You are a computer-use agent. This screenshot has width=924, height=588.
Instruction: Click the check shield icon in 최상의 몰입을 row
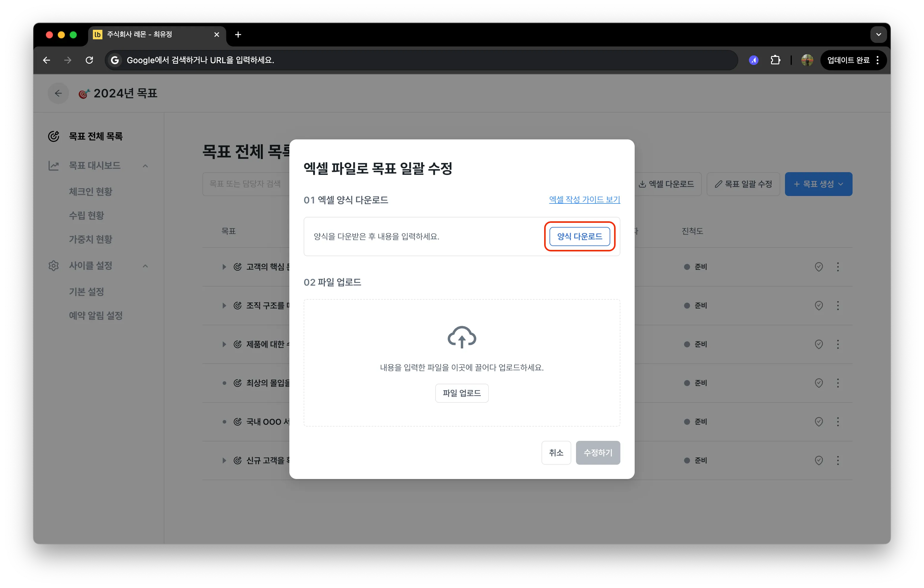pyautogui.click(x=819, y=383)
